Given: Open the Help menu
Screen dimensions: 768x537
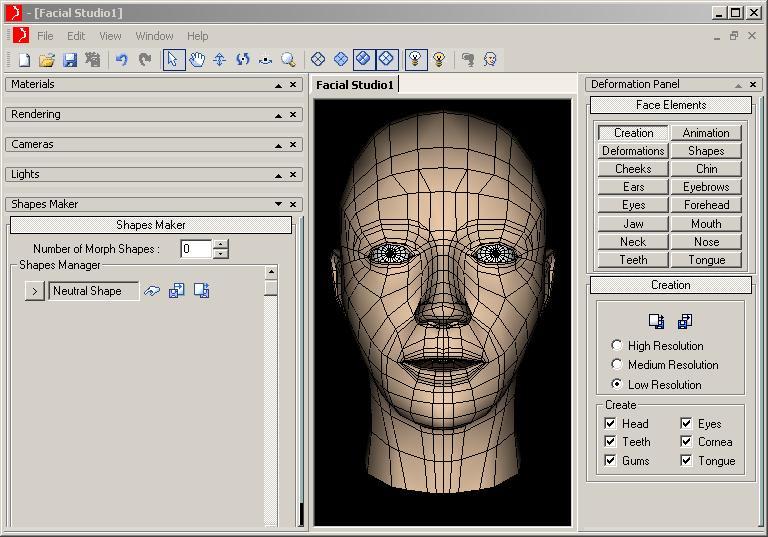Looking at the screenshot, I should click(x=197, y=36).
